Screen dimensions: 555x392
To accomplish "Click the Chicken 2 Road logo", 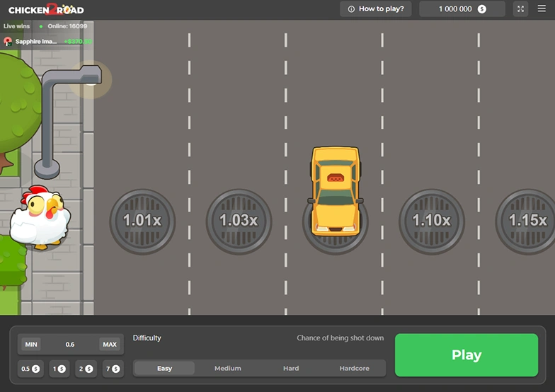I will [x=46, y=10].
